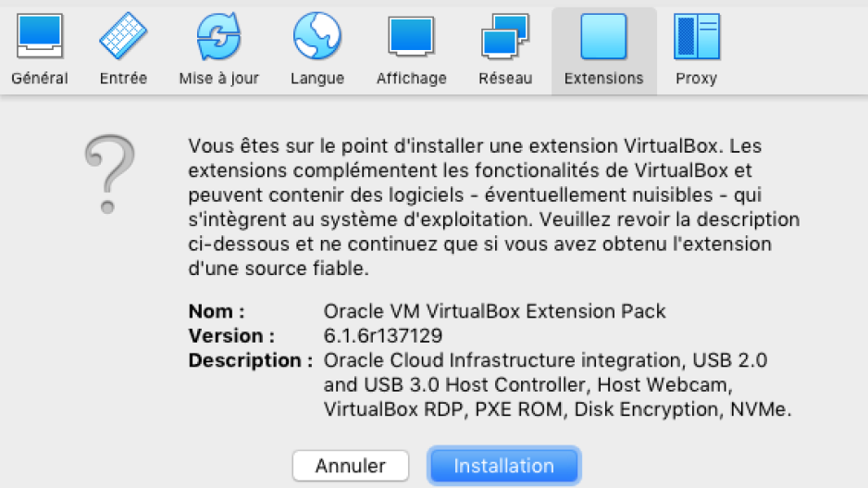Select the Réseau stacked monitors icon
This screenshot has height=488, width=868.
click(505, 36)
